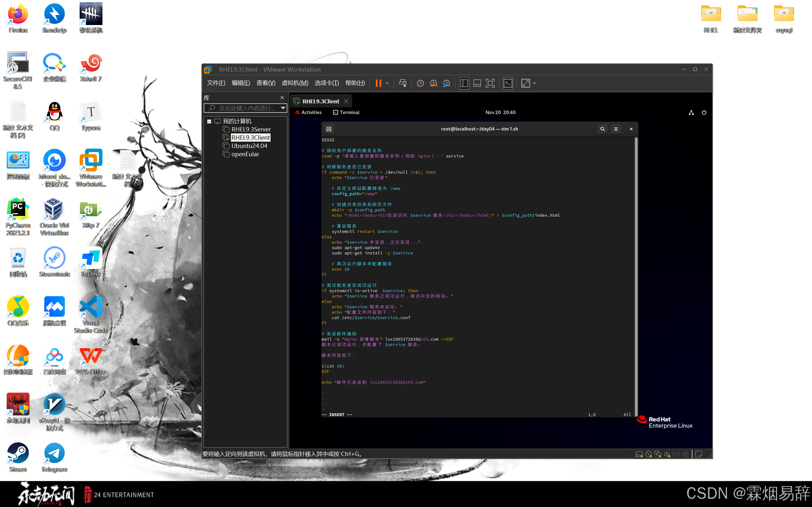Click the terminal search magnifier icon
Image resolution: width=812 pixels, height=507 pixels.
tap(602, 129)
